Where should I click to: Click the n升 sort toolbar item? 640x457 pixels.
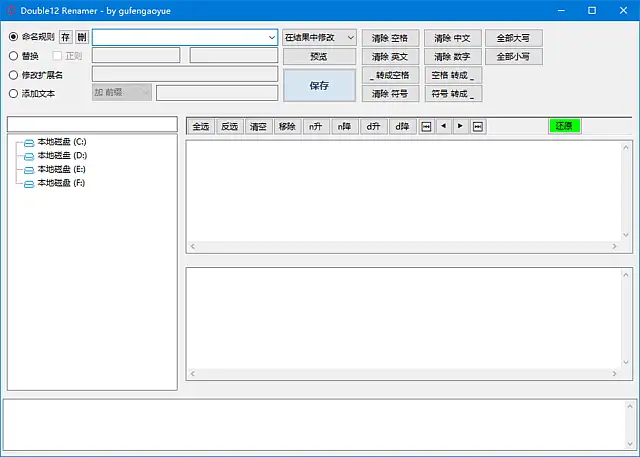(316, 126)
